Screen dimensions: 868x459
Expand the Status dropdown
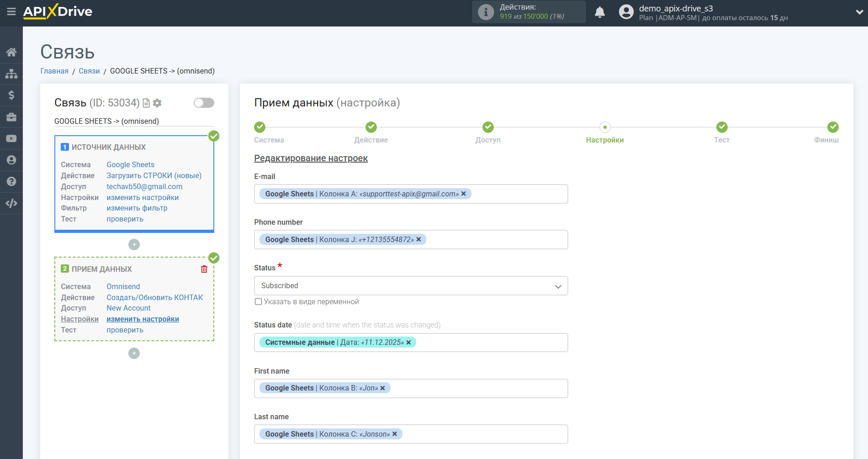pos(411,286)
